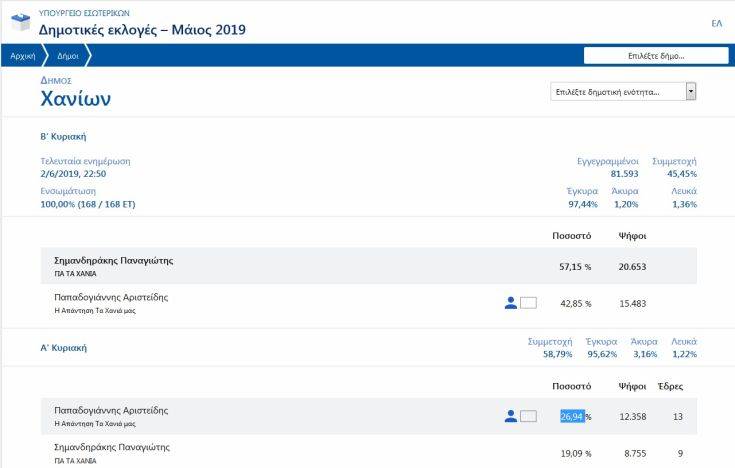Click the Επιλέξτε δημοτική ενότητα combo box
This screenshot has height=468, width=735.
[x=617, y=92]
